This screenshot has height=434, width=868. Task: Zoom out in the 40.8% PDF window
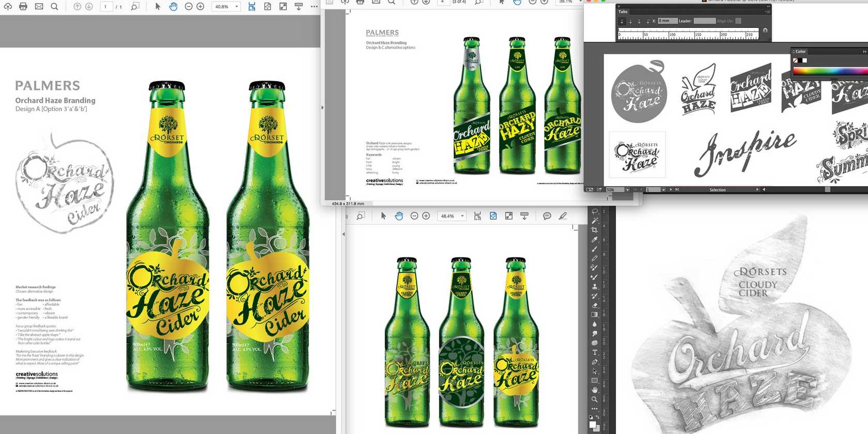(189, 6)
